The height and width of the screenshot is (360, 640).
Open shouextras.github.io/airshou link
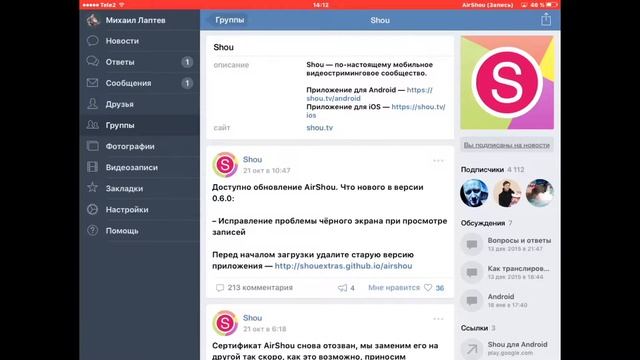click(343, 266)
